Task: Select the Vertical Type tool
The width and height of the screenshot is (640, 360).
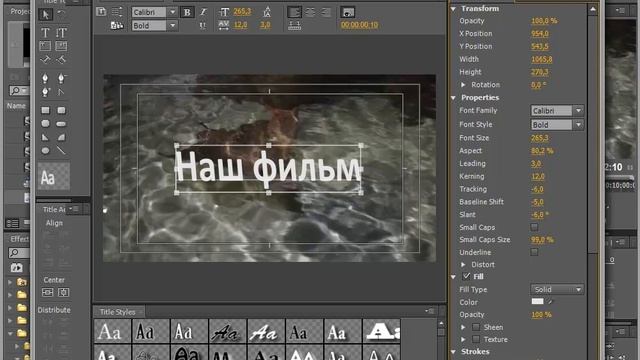Action: [61, 33]
